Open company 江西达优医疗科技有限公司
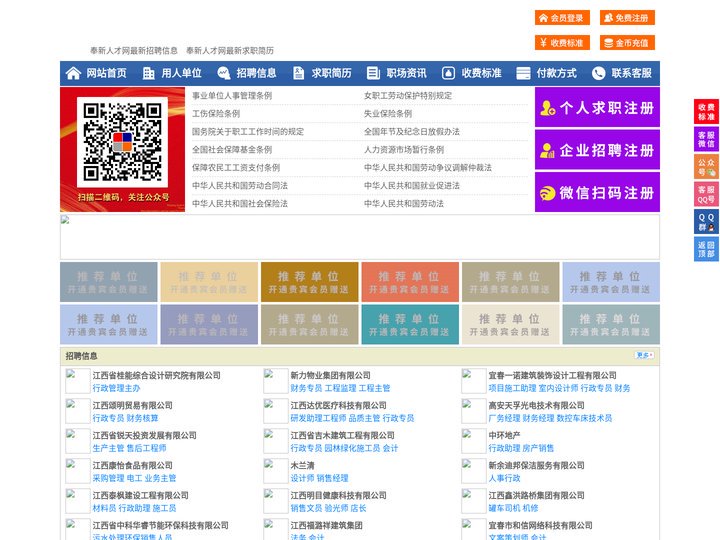The width and height of the screenshot is (720, 540). [x=338, y=405]
